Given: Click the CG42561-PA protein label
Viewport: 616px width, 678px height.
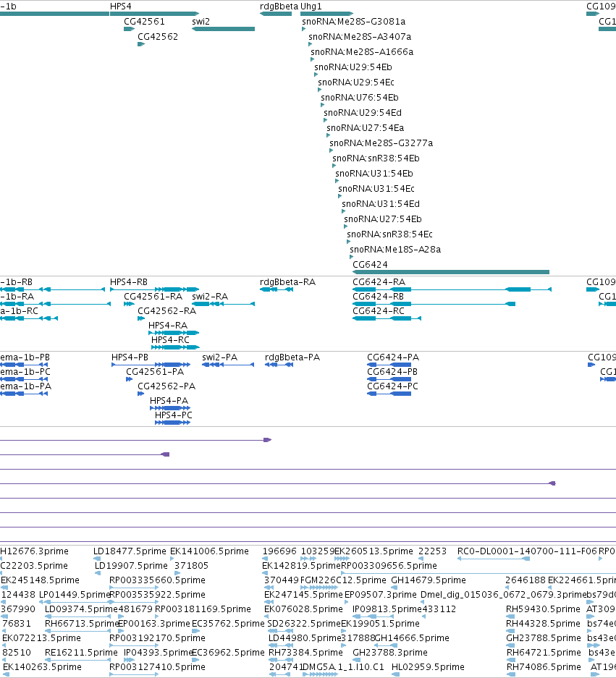Looking at the screenshot, I should (x=155, y=371).
